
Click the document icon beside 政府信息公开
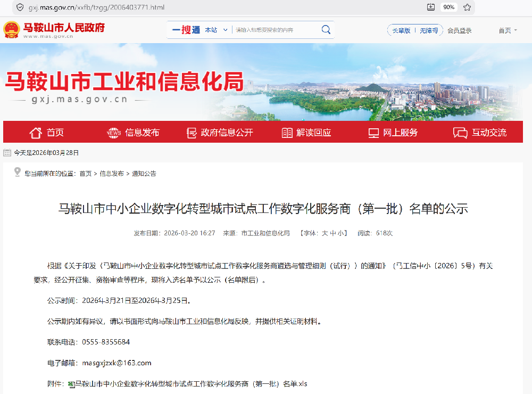pos(191,132)
